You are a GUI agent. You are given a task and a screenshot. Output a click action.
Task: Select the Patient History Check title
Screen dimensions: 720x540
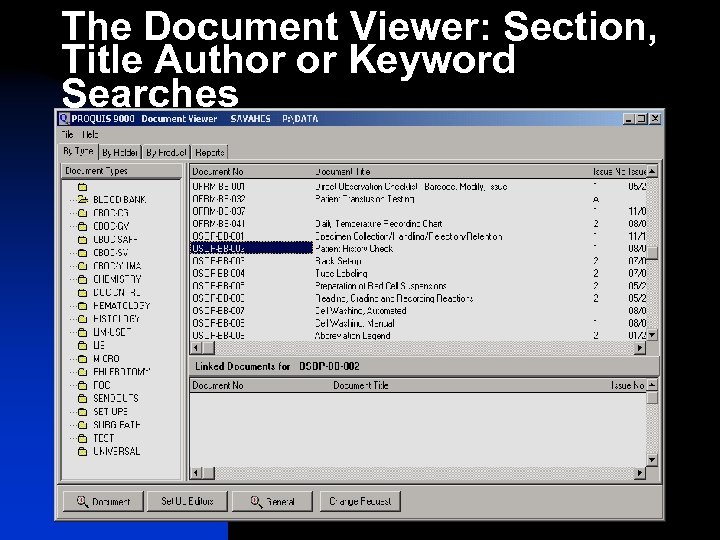click(x=354, y=248)
